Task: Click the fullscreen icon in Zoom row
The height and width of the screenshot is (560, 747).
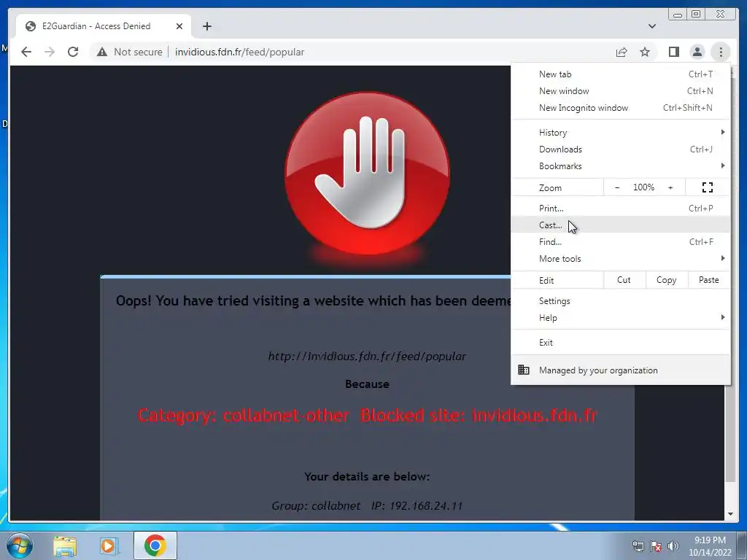Action: coord(708,187)
